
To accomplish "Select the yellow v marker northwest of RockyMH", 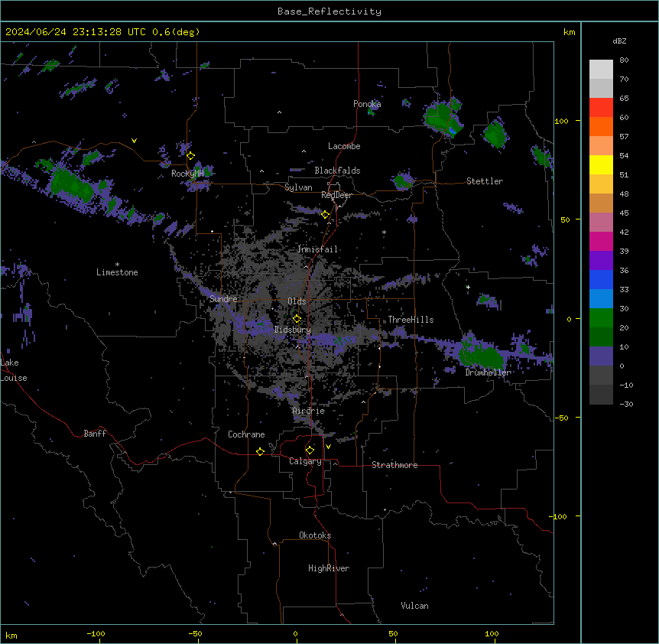I will pyautogui.click(x=134, y=141).
